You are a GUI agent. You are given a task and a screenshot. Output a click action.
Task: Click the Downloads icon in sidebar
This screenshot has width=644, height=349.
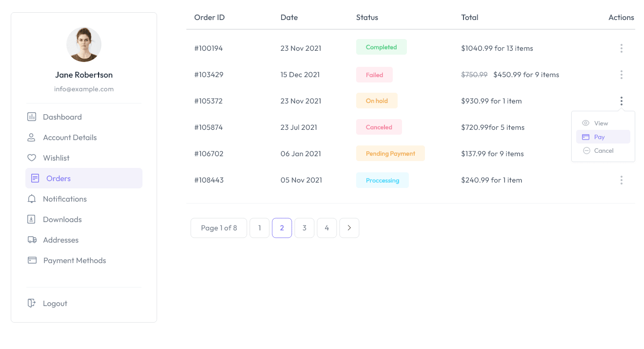pos(32,219)
